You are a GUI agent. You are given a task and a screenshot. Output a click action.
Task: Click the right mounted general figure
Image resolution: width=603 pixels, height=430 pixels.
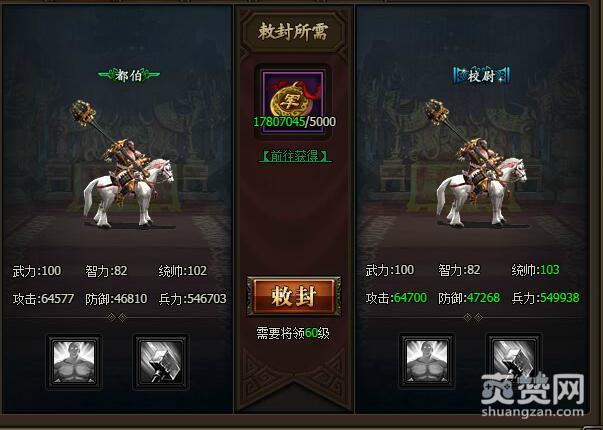[x=477, y=163]
